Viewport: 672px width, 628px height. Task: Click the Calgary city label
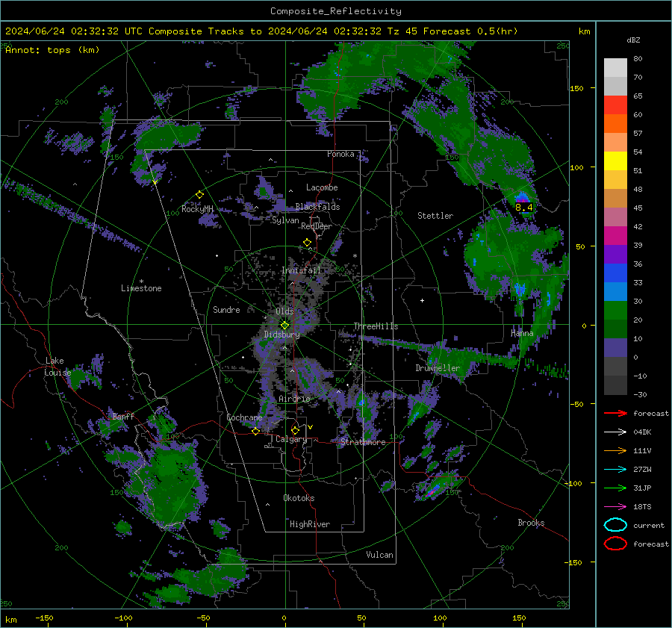pos(291,439)
